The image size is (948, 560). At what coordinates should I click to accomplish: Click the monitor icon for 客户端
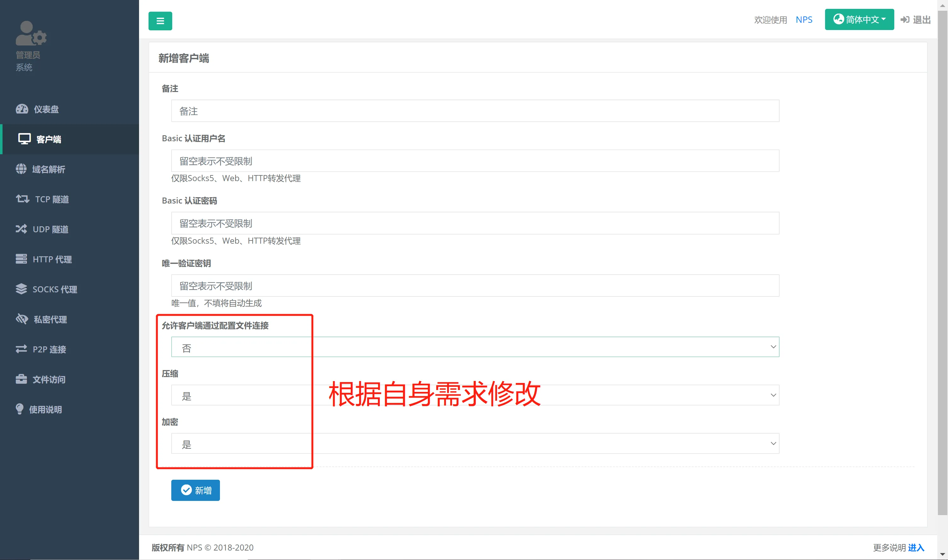[x=25, y=139]
